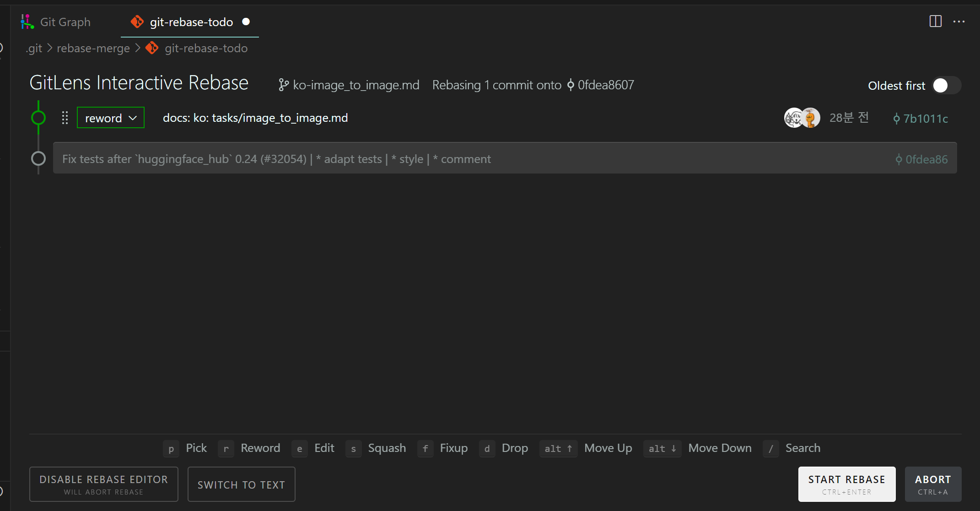Click Switch to Text button
The width and height of the screenshot is (980, 511).
[241, 484]
